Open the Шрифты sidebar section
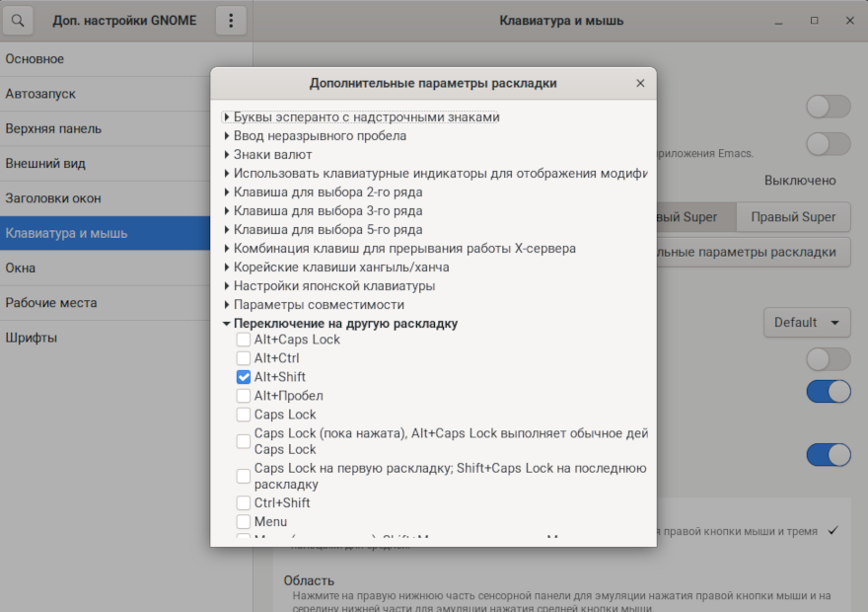The width and height of the screenshot is (868, 612). [32, 338]
